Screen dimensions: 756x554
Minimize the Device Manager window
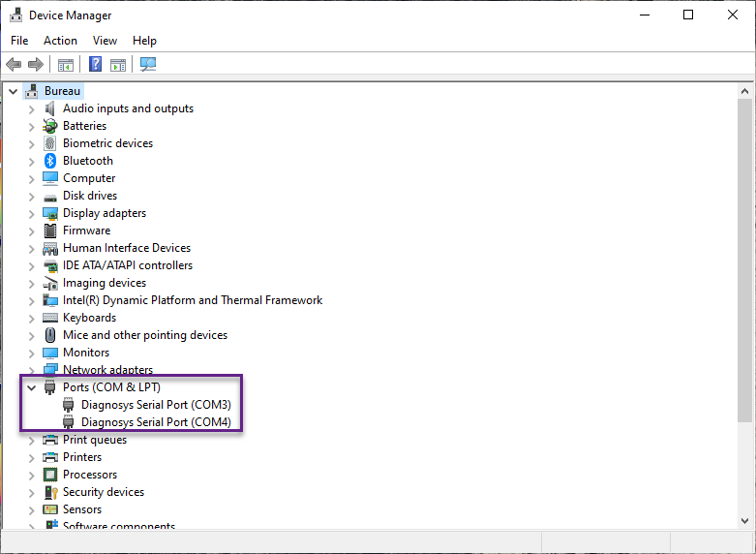click(x=645, y=15)
